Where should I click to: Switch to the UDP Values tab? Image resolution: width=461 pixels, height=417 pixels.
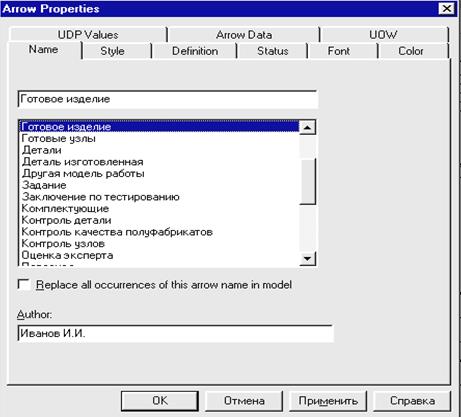[88, 35]
